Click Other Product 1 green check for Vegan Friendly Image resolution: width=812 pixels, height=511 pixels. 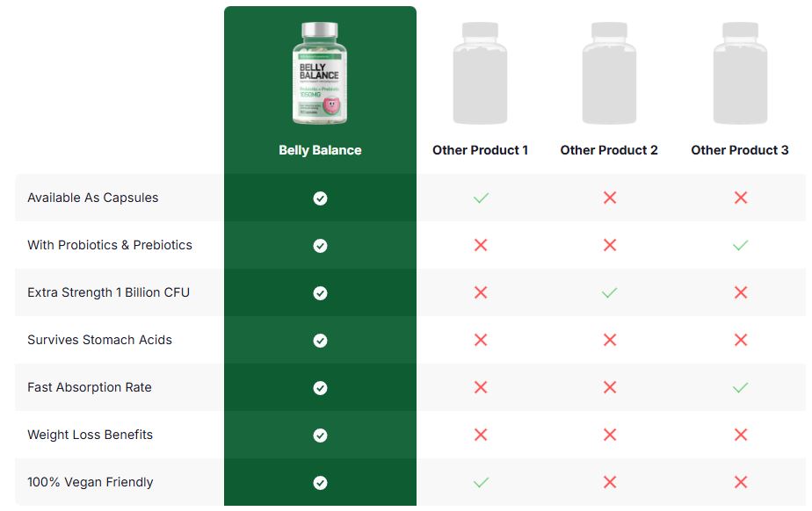coord(481,483)
